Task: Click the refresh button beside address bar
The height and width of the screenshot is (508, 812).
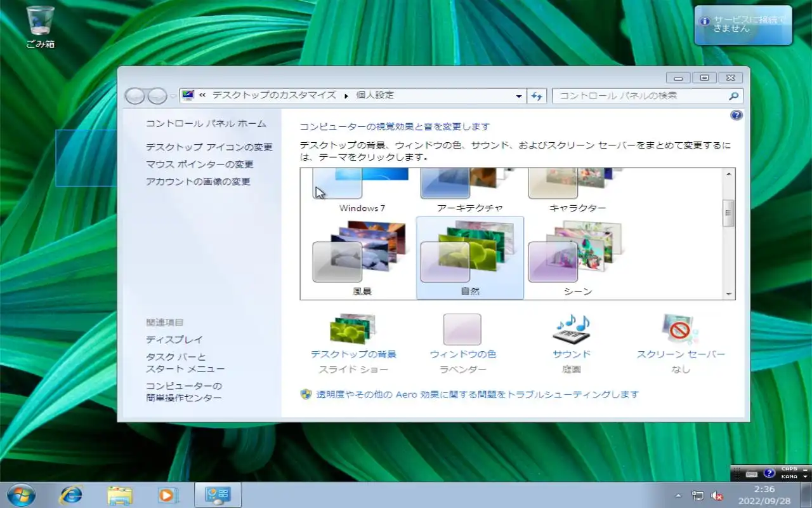Action: [537, 96]
